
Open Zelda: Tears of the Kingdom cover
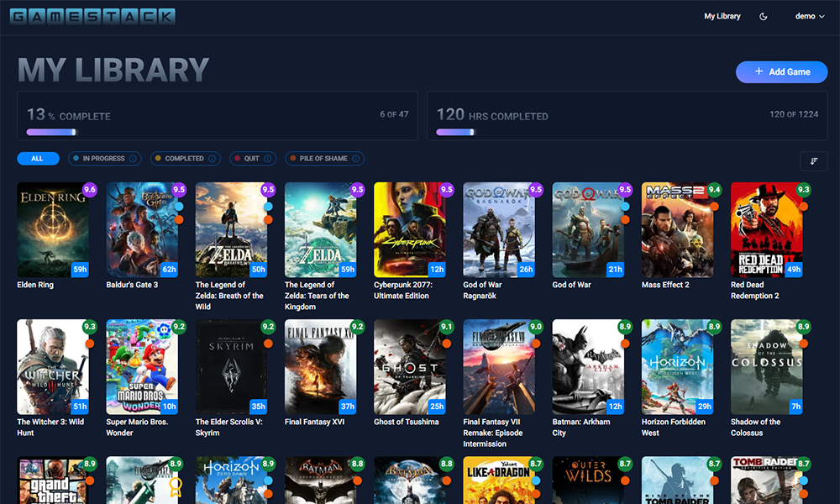[320, 230]
